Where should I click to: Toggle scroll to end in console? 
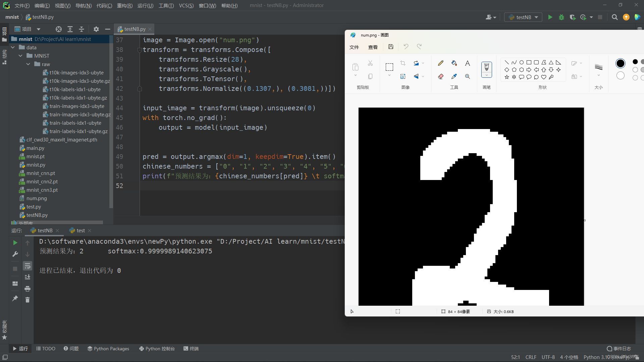28,277
